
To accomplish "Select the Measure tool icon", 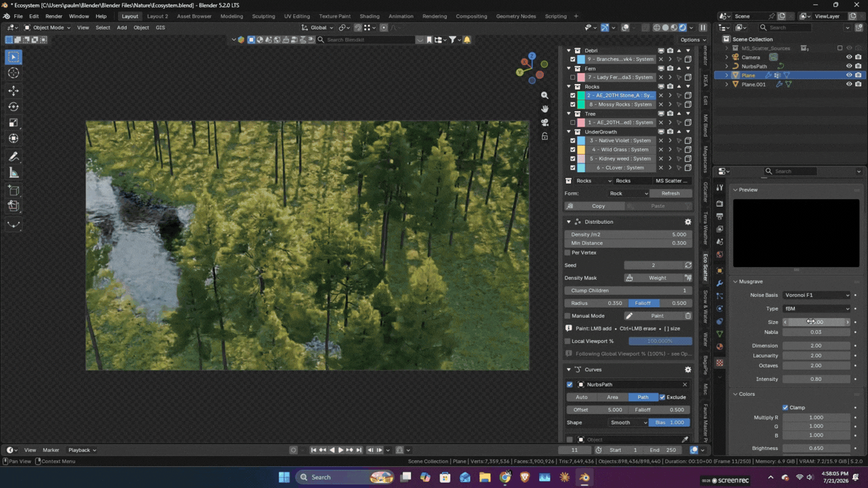I will point(14,173).
